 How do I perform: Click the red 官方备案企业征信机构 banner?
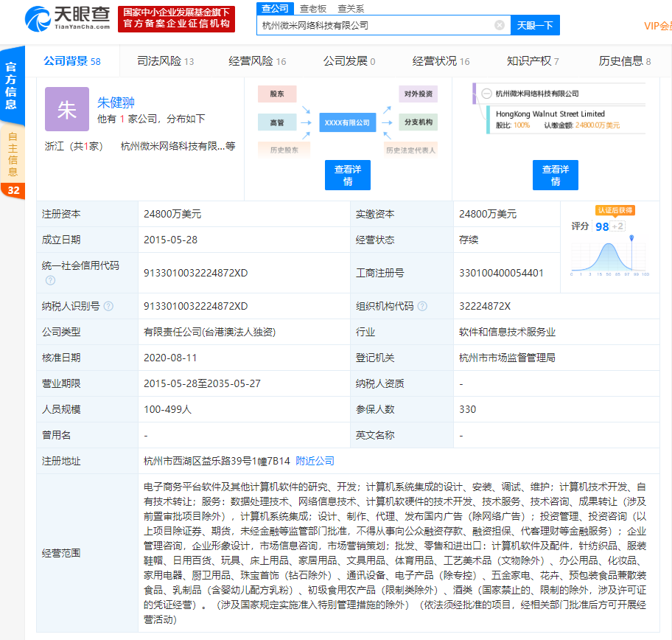coord(177,19)
